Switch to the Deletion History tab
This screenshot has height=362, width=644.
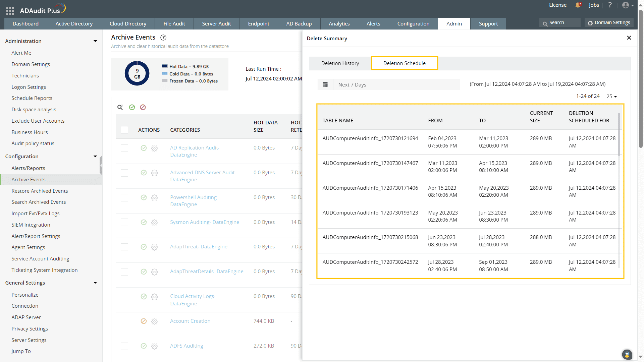pyautogui.click(x=340, y=63)
